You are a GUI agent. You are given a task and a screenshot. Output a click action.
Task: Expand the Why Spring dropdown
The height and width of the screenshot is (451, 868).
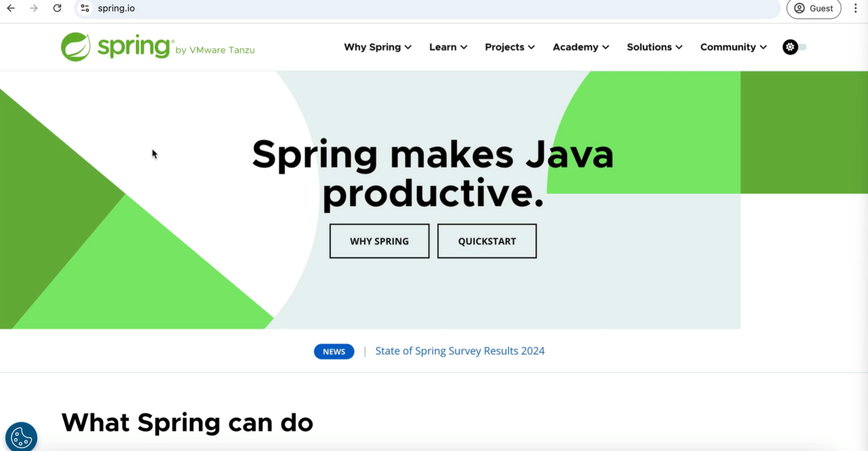click(x=378, y=47)
